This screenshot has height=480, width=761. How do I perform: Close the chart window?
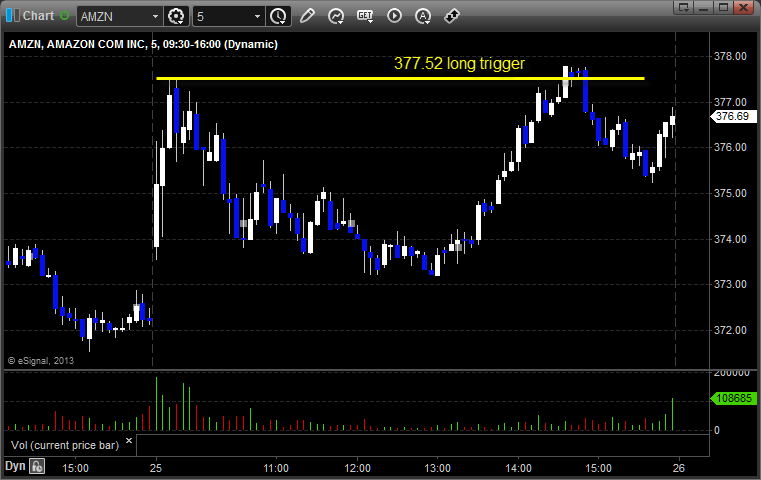[743, 7]
